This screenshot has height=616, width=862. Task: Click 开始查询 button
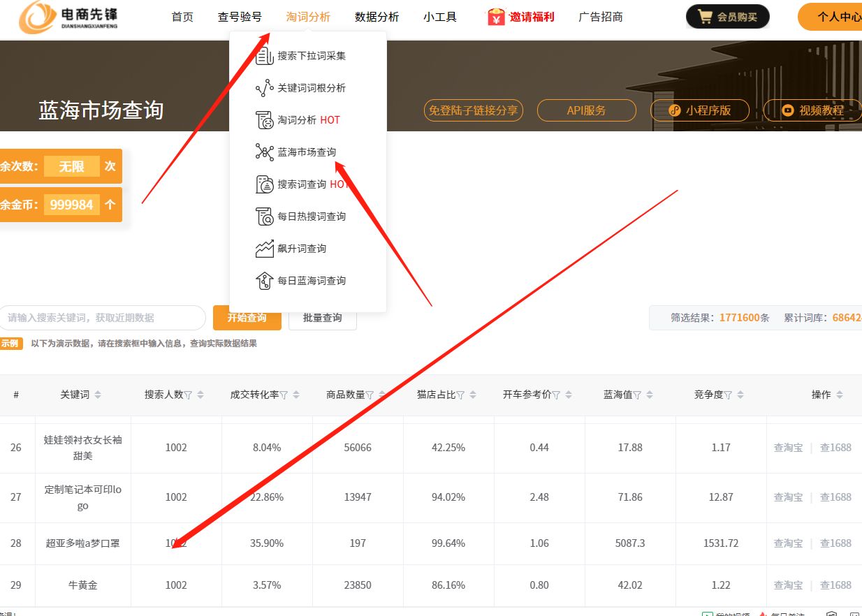247,318
